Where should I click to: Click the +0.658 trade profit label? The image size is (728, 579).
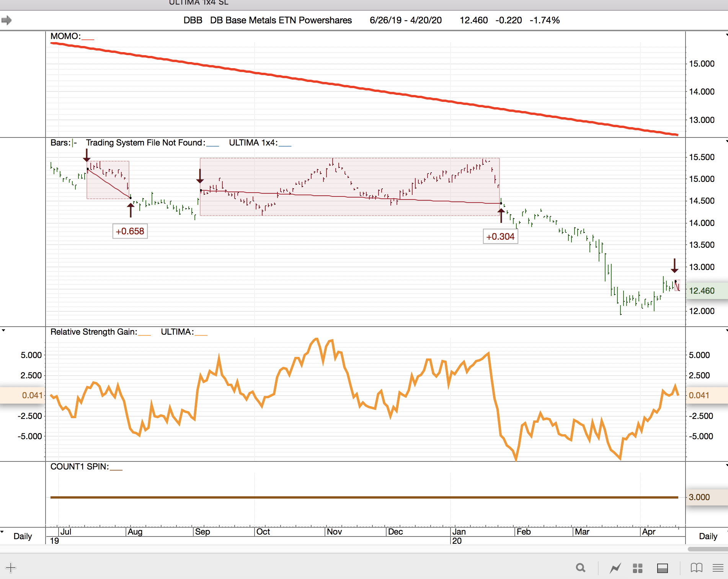(130, 231)
